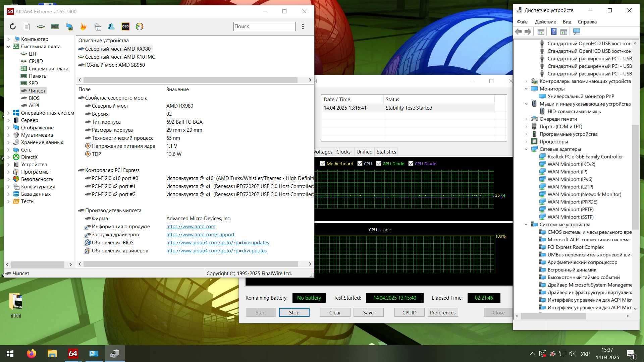Open File Explorer from the taskbar
The height and width of the screenshot is (362, 644).
[x=52, y=353]
